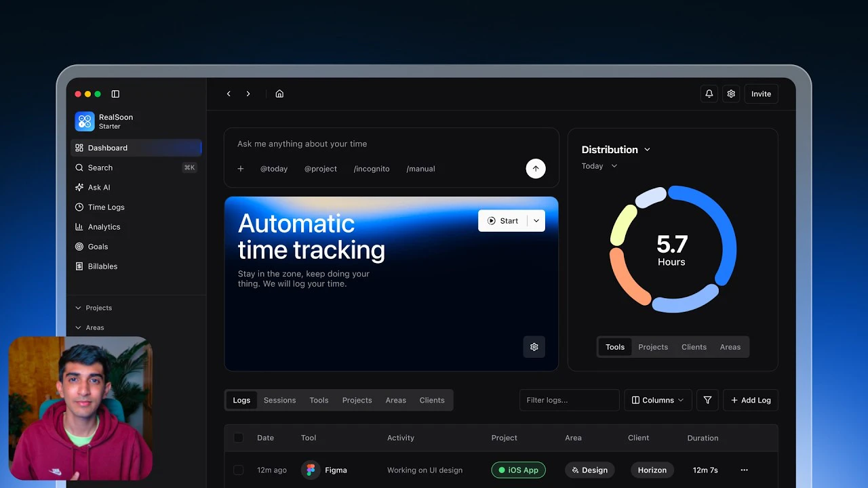Click the Duration column header
This screenshot has width=868, height=488.
point(703,438)
